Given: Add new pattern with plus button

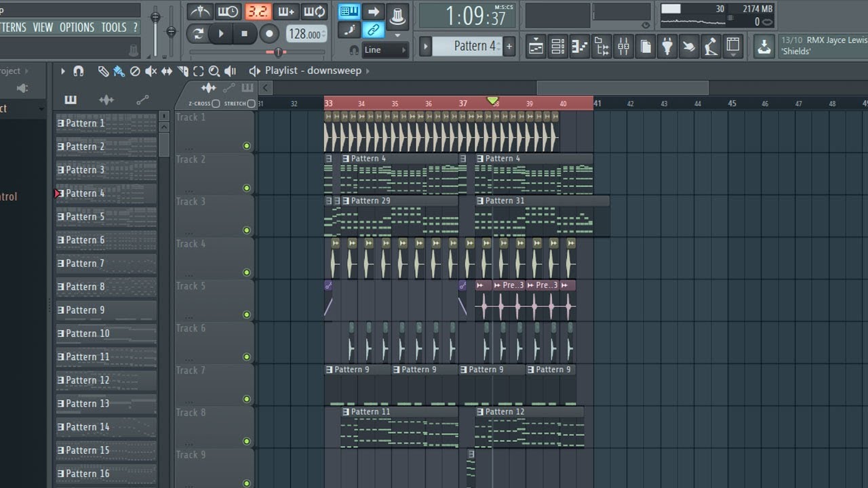Looking at the screenshot, I should pos(509,46).
